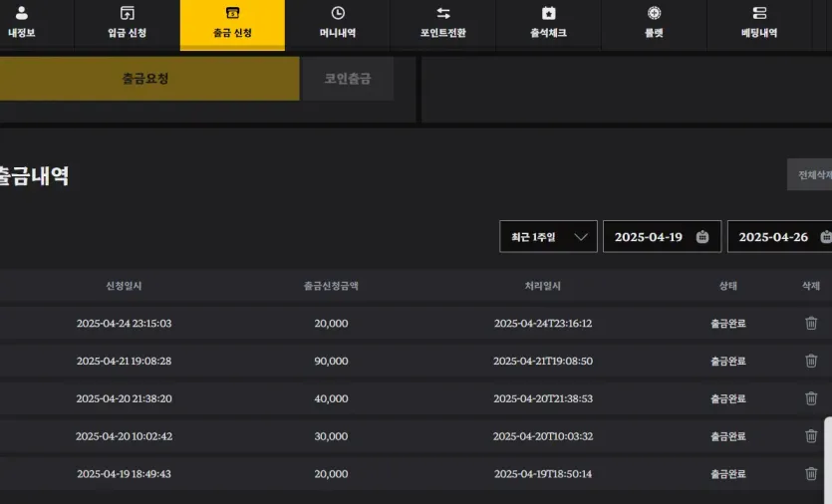Switch to the 코인출금 tab
Image resolution: width=832 pixels, height=504 pixels.
coord(348,79)
